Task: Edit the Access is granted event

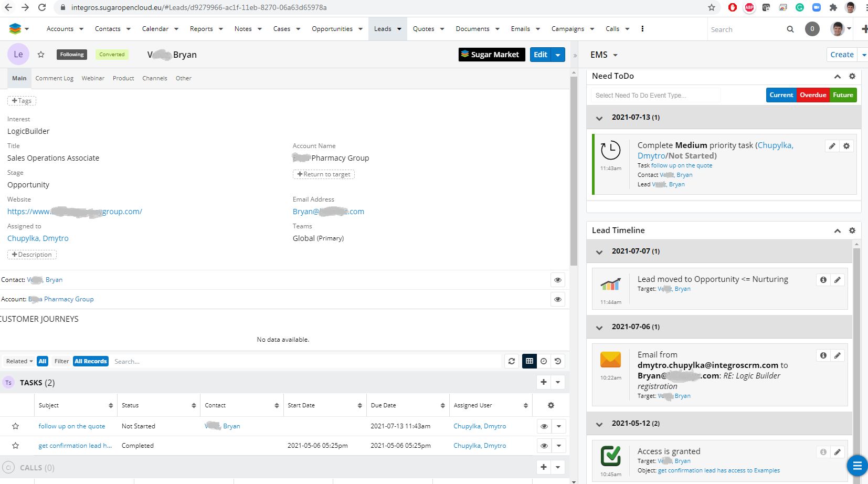Action: coord(838,452)
